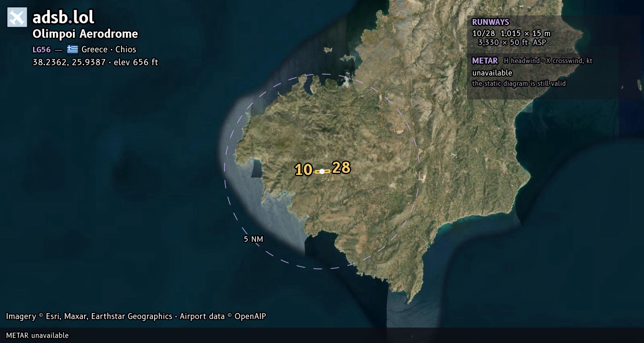Click the runway 10 end label
The width and height of the screenshot is (644, 343).
pyautogui.click(x=304, y=170)
